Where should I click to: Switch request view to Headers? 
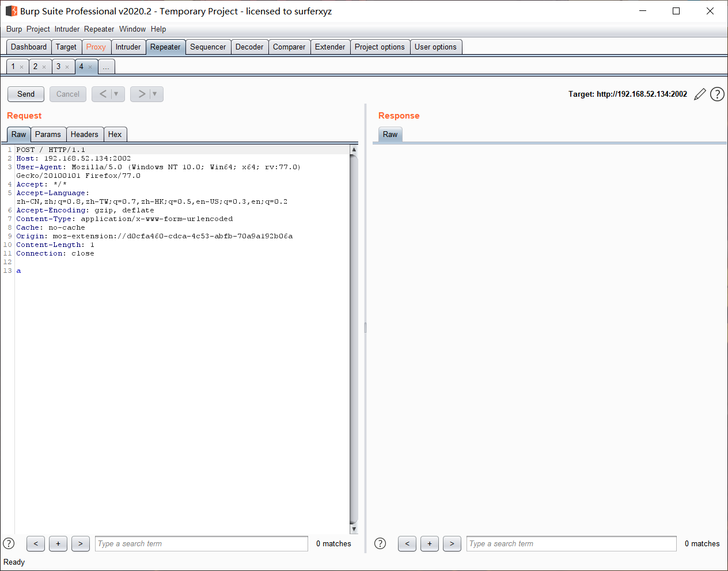85,134
